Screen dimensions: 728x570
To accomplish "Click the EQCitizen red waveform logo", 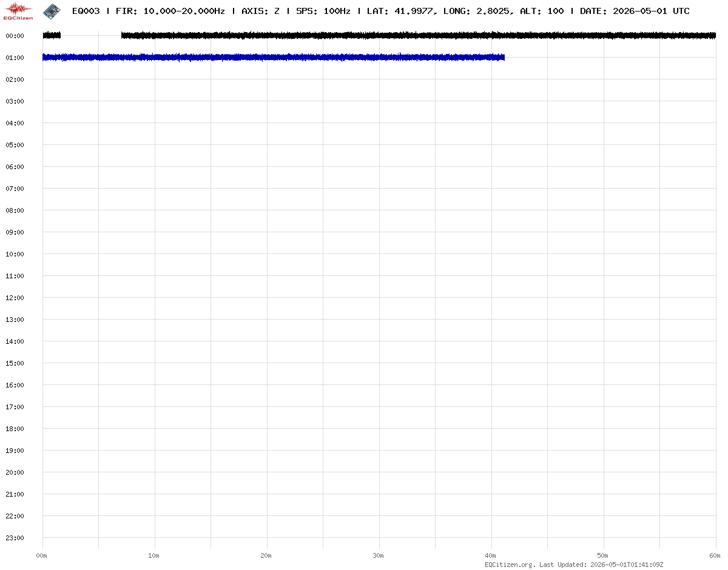I will tap(18, 10).
